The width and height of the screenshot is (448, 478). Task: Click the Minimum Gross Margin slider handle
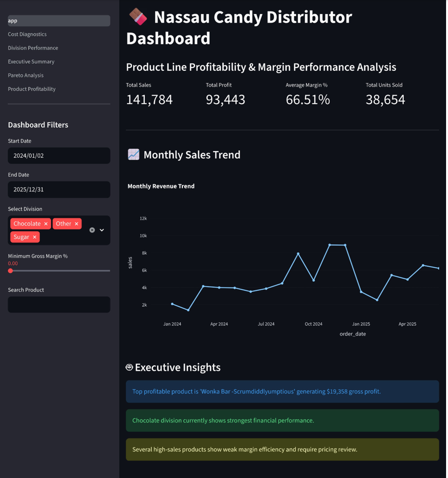click(x=10, y=271)
